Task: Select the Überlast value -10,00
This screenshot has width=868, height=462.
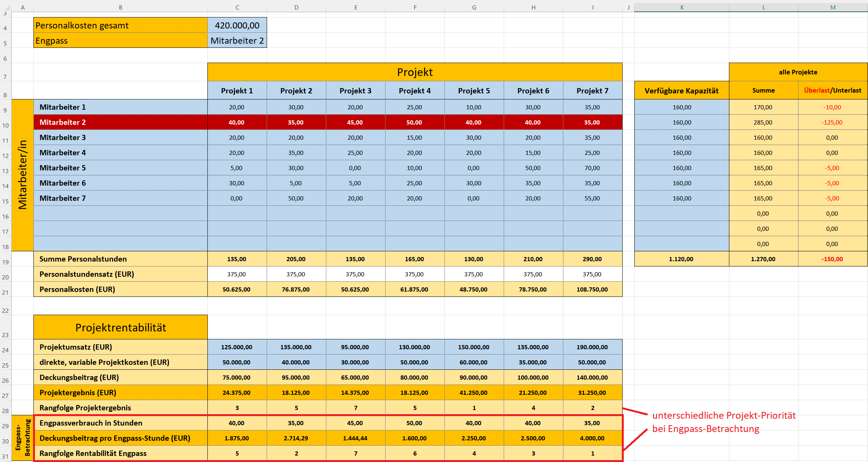Action: [x=833, y=107]
